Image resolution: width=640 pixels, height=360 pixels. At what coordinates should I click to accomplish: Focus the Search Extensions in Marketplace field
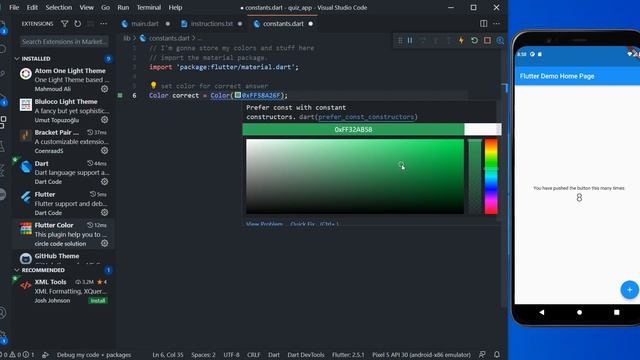(64, 41)
